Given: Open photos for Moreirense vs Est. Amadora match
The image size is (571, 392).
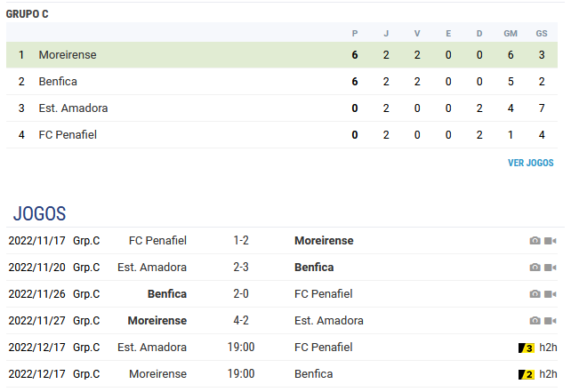Looking at the screenshot, I should click(535, 321).
